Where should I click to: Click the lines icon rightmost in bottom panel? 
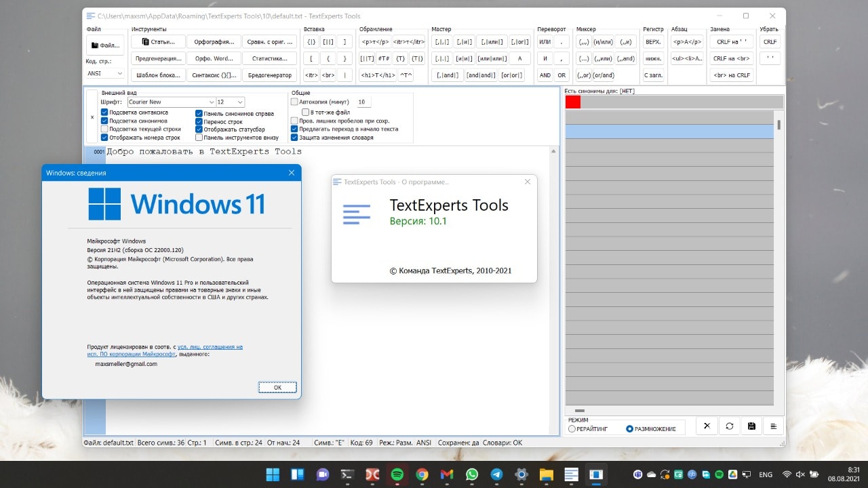774,426
